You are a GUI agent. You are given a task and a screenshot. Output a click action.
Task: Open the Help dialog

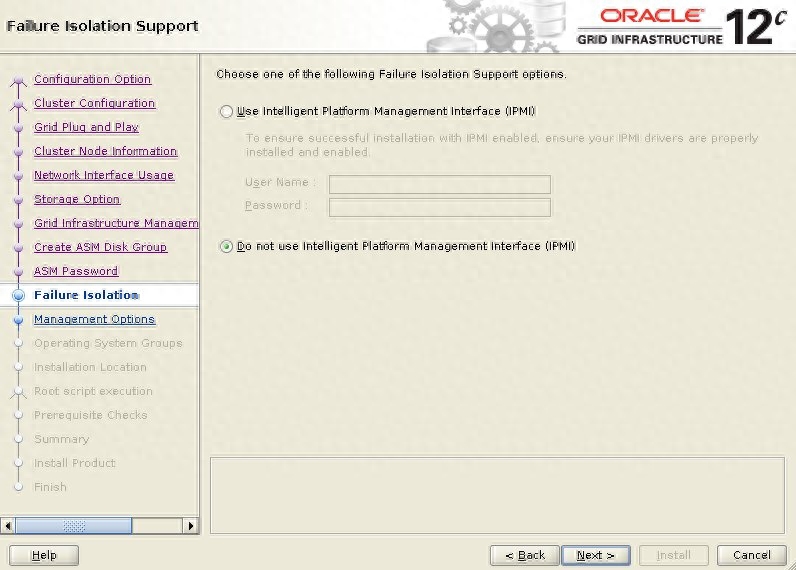(x=44, y=555)
